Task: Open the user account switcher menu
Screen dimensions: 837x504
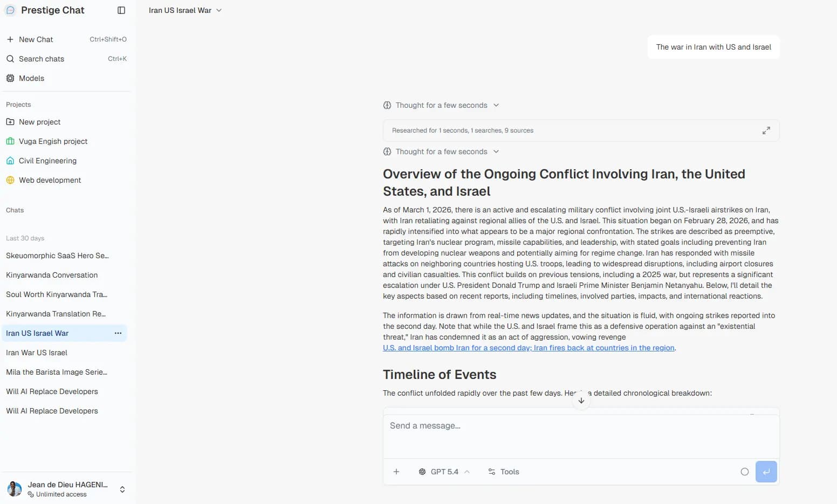Action: pos(122,489)
